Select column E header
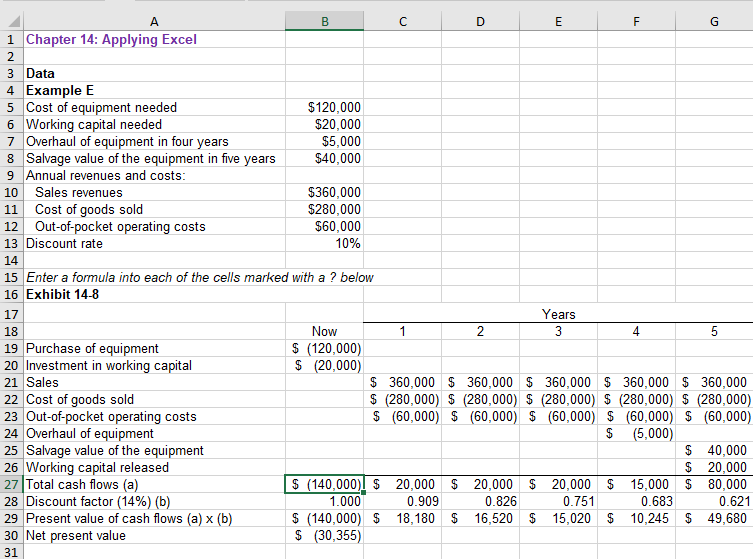Viewport: 753px width, 559px height. click(x=559, y=22)
